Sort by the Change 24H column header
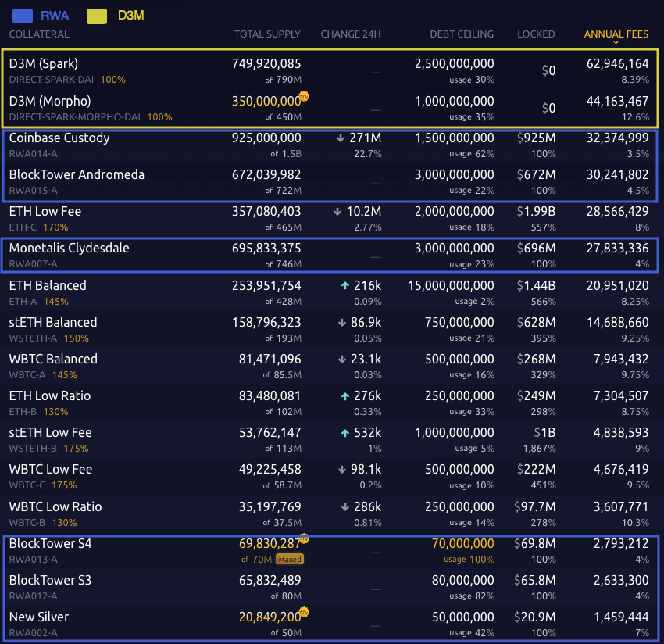This screenshot has width=664, height=644. pyautogui.click(x=351, y=34)
